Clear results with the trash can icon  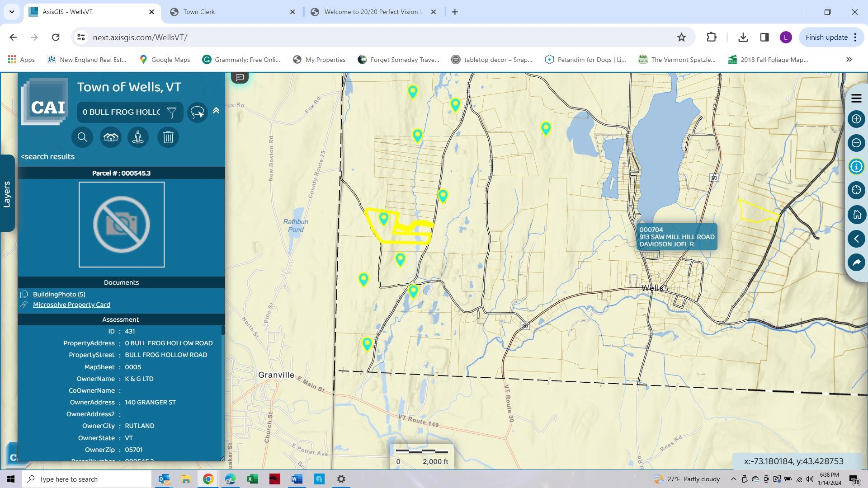pyautogui.click(x=168, y=137)
